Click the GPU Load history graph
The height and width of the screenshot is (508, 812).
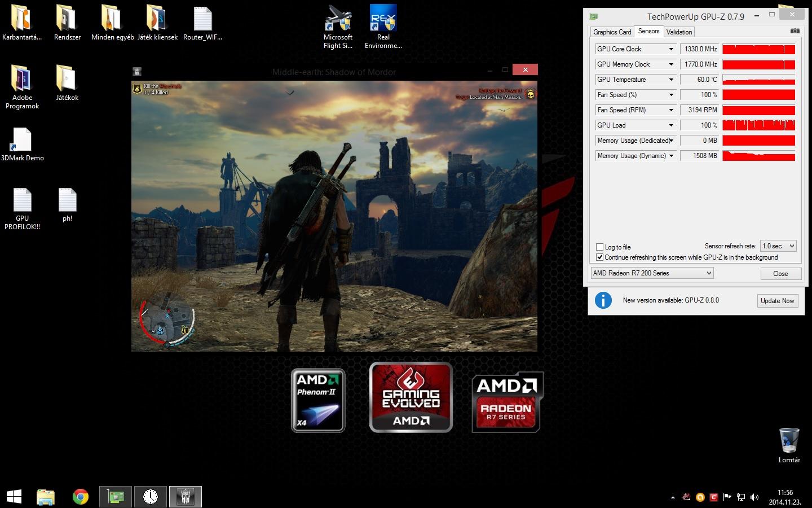tap(758, 125)
